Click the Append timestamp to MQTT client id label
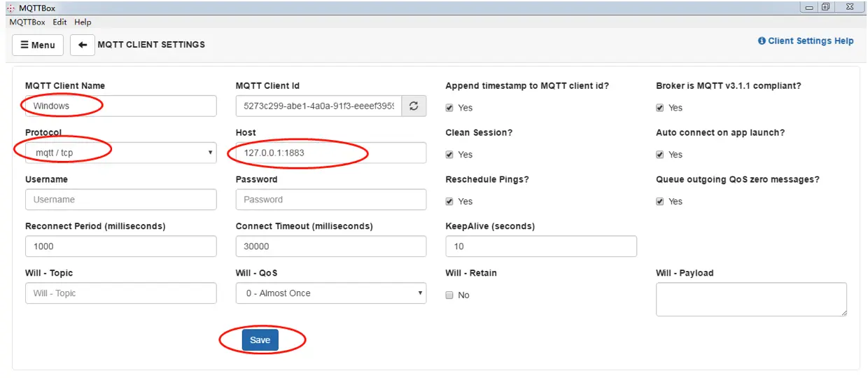 527,86
